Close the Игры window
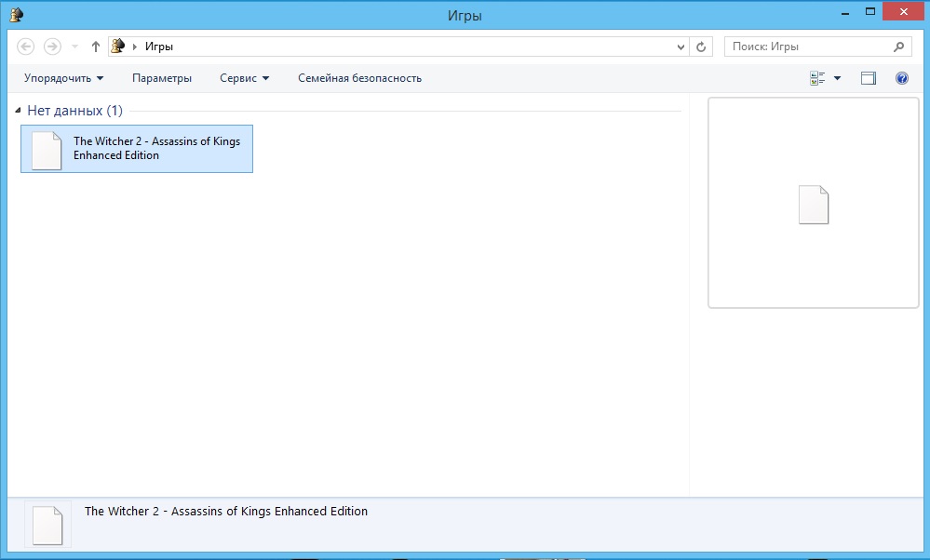930x560 pixels. 903,12
